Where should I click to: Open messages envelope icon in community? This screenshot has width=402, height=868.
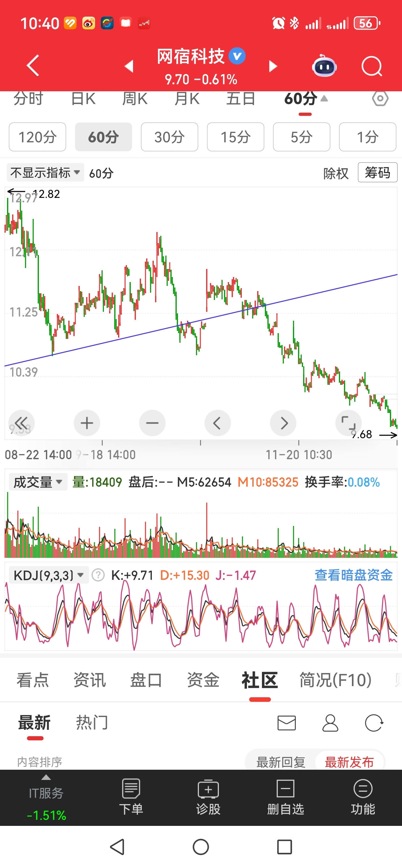[x=287, y=723]
